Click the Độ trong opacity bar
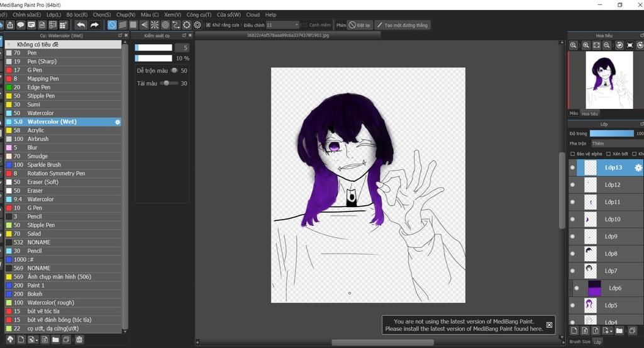 [x=611, y=133]
